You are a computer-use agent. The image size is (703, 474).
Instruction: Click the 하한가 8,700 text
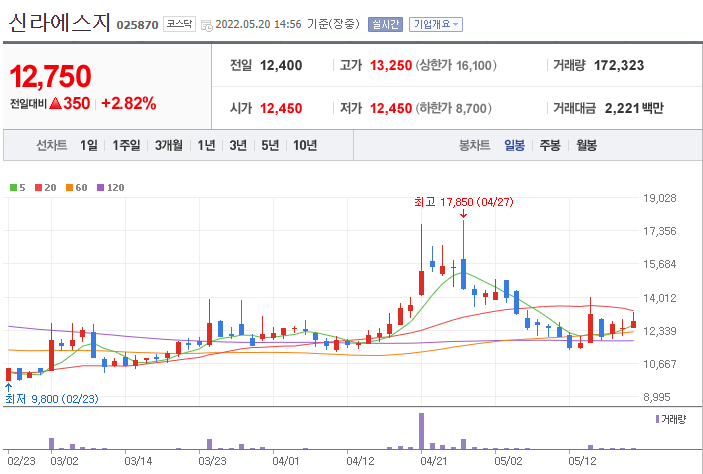tap(453, 108)
